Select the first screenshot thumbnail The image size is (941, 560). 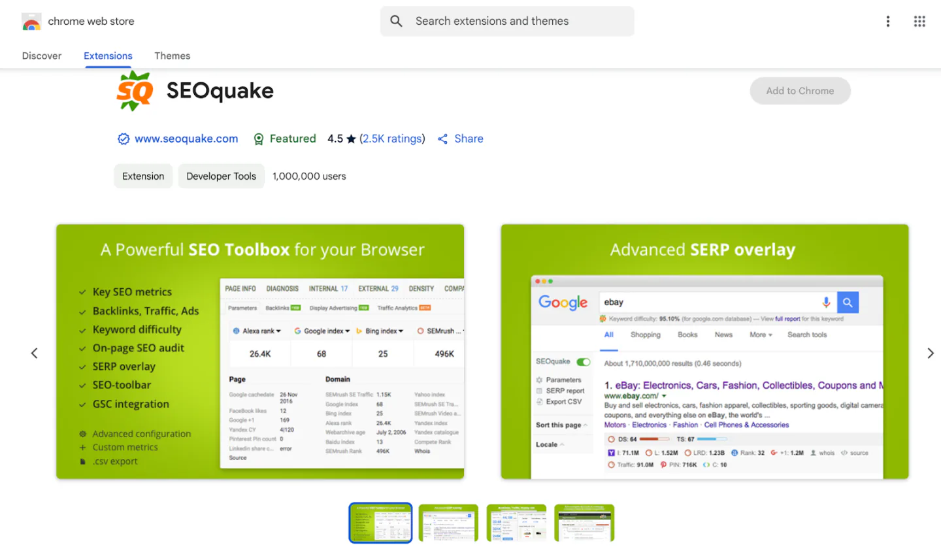pos(380,523)
